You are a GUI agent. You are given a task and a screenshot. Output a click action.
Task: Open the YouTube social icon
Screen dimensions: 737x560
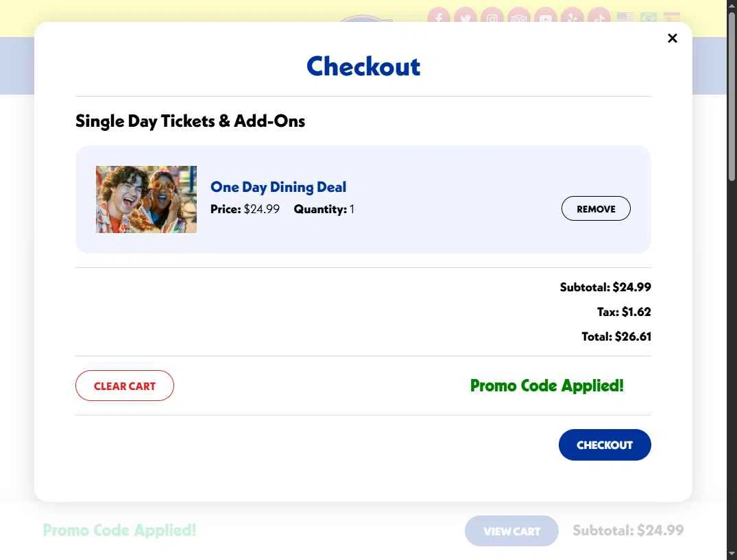click(x=546, y=18)
